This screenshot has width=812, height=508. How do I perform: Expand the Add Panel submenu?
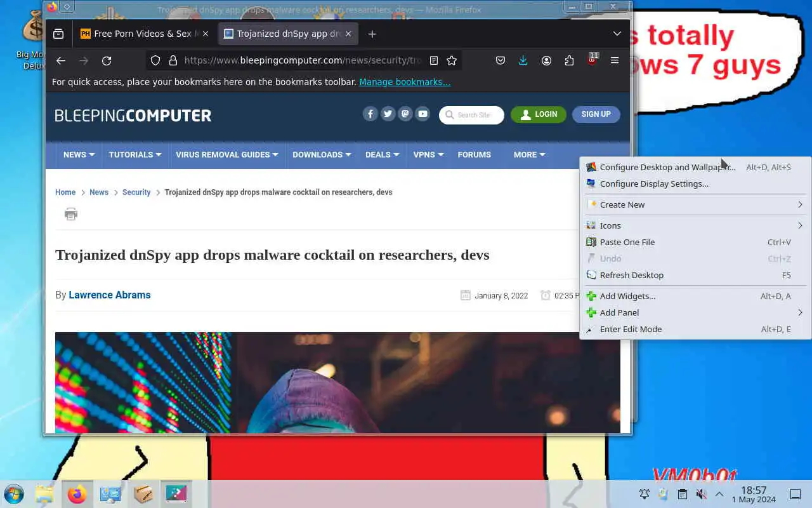tap(695, 312)
